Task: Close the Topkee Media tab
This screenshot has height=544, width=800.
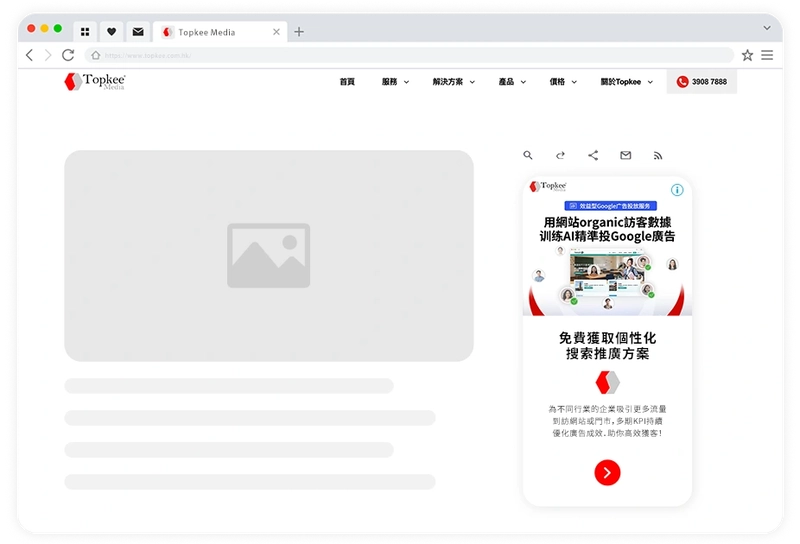Action: pyautogui.click(x=276, y=32)
